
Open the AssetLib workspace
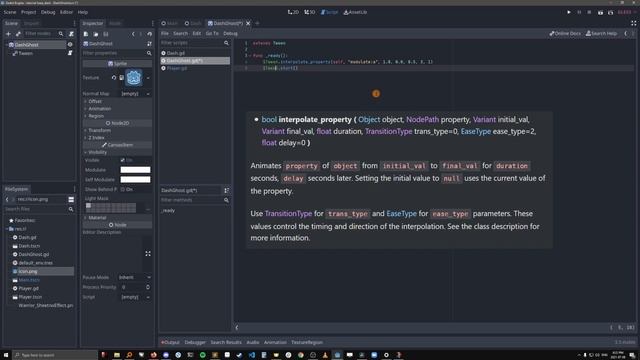[x=355, y=12]
